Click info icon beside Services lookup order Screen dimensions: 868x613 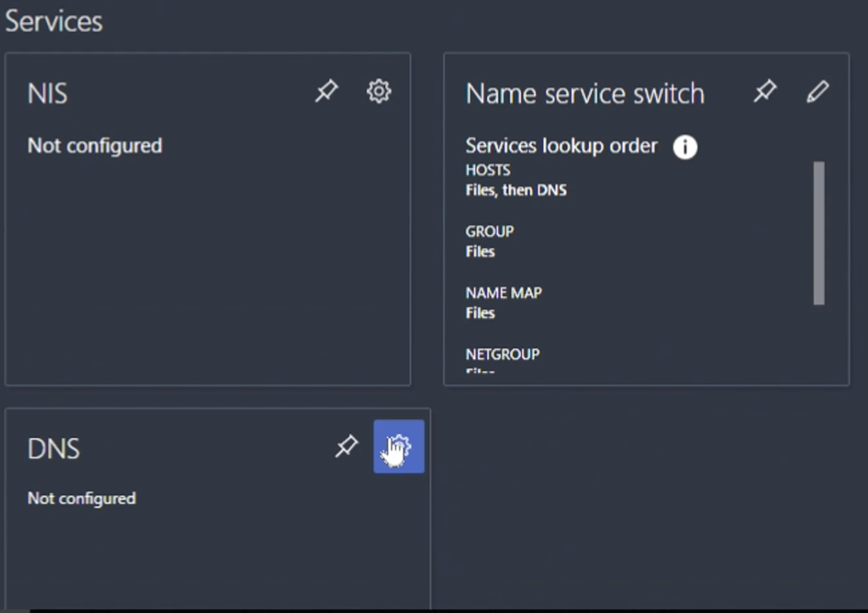point(684,147)
